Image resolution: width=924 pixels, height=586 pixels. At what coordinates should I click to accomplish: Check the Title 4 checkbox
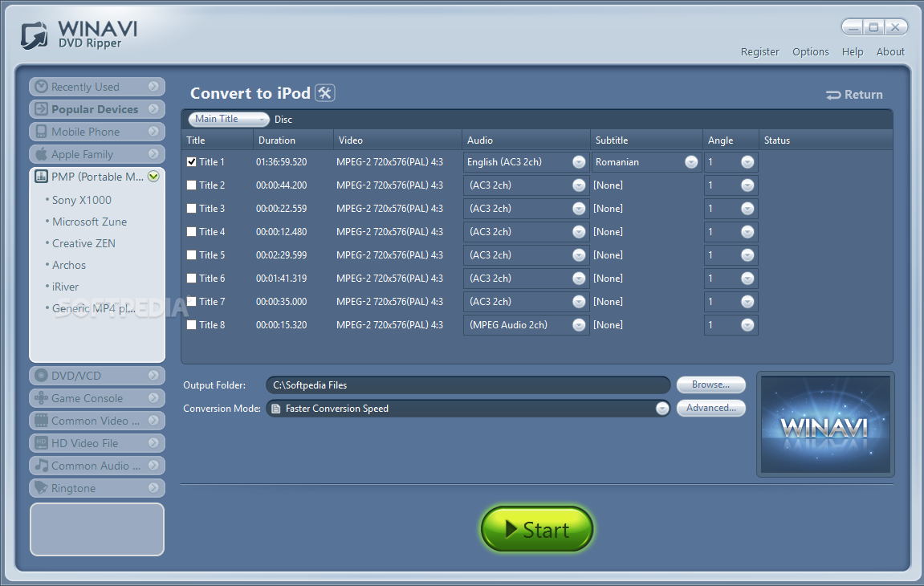(x=192, y=232)
